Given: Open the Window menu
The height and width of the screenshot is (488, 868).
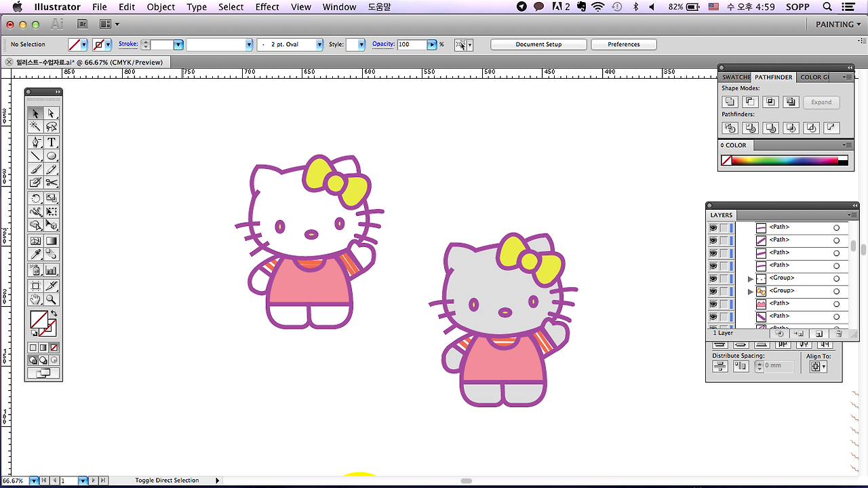Looking at the screenshot, I should [x=339, y=7].
